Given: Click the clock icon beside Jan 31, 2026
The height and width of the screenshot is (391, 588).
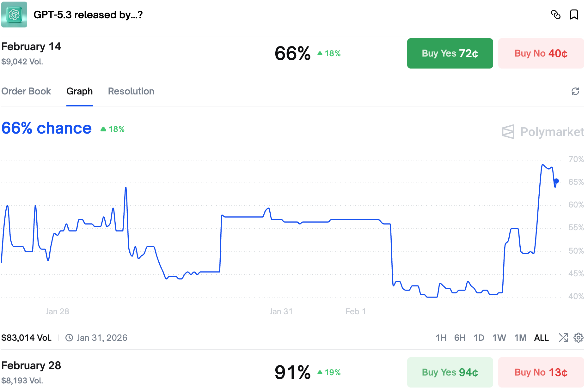Looking at the screenshot, I should (69, 338).
